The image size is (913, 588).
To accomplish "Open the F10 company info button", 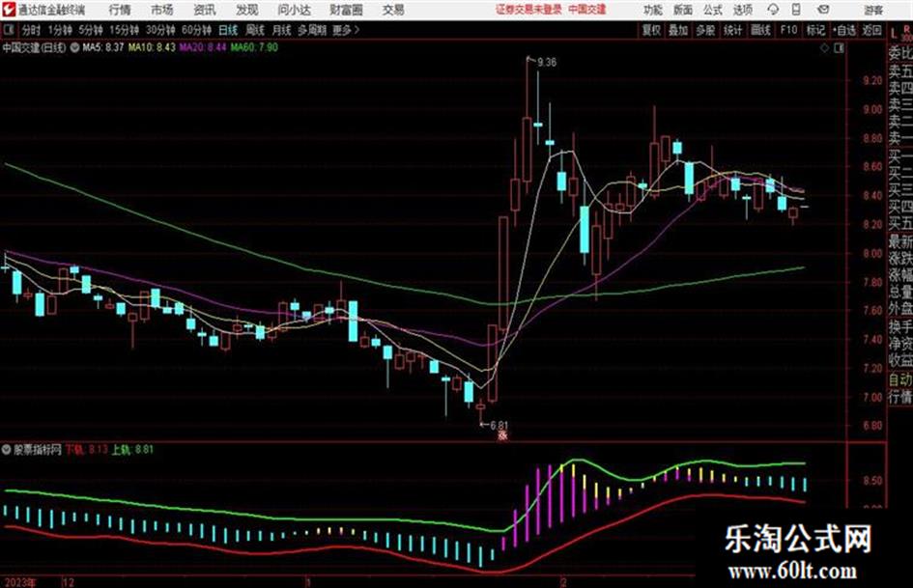I will point(787,30).
